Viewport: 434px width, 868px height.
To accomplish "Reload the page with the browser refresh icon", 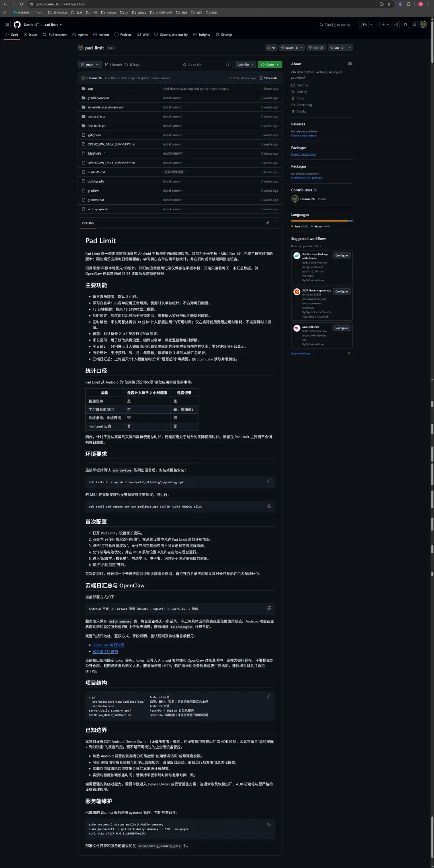I will [x=21, y=4].
